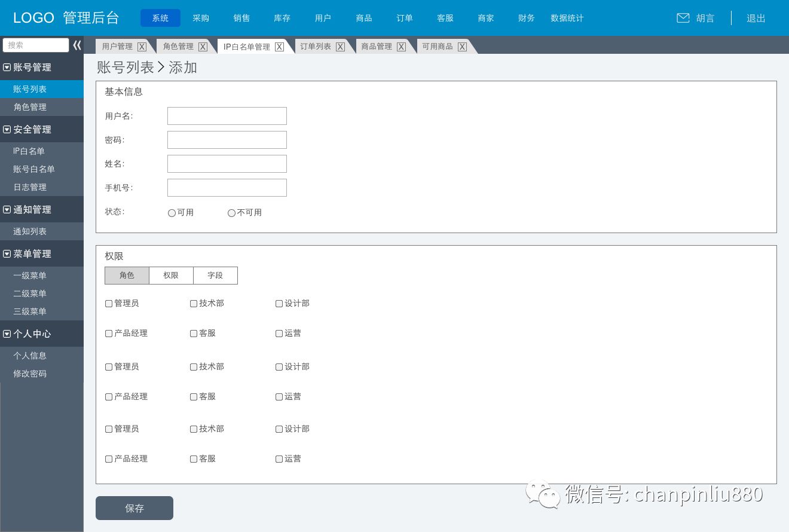
Task: Click 退出 to log out
Action: 756,18
